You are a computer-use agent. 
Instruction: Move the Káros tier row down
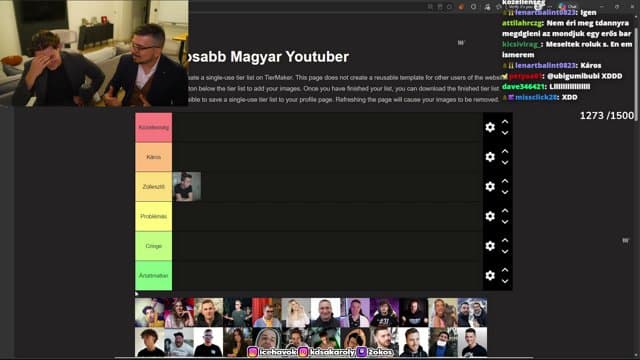click(505, 162)
